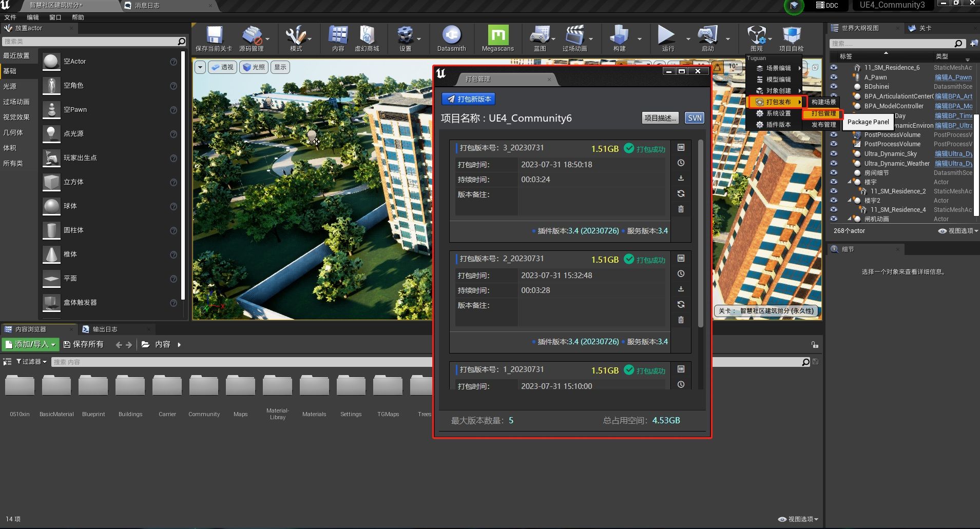Toggle visibility eye of 房间细节
This screenshot has width=980, height=529.
834,173
